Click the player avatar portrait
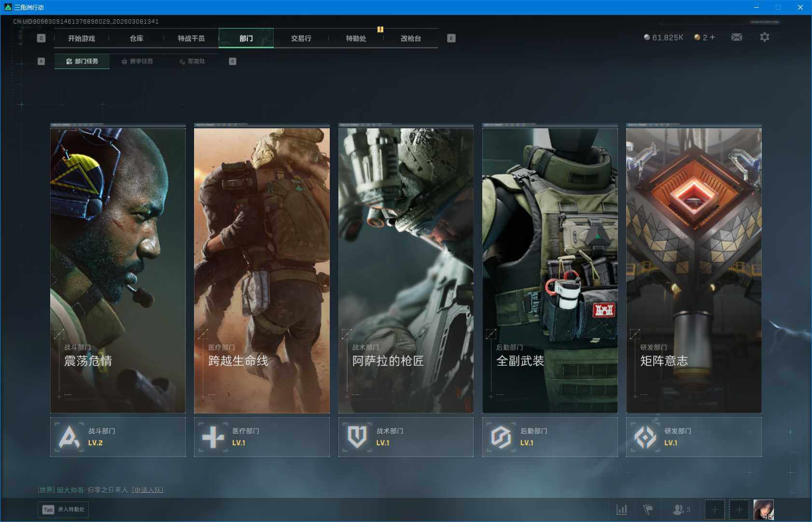 tap(763, 509)
